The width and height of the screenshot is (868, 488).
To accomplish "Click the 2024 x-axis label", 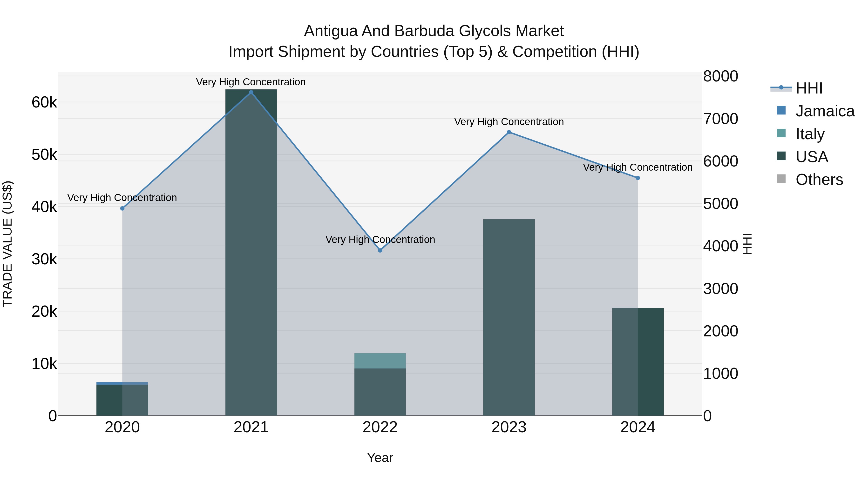I will [x=638, y=427].
